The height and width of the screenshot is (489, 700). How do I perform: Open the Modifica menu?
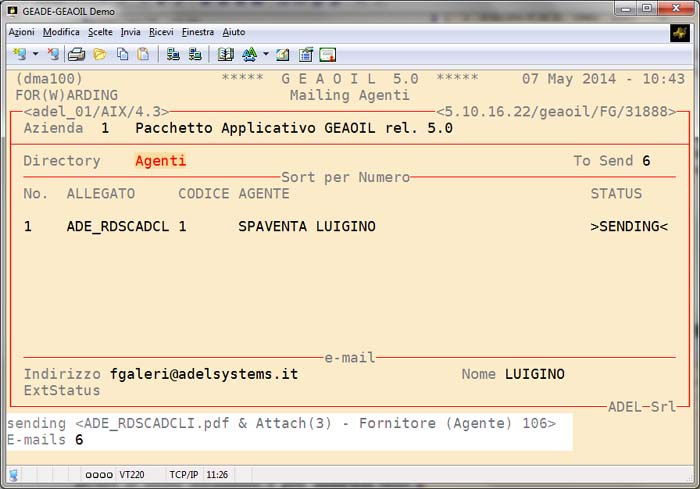[61, 32]
